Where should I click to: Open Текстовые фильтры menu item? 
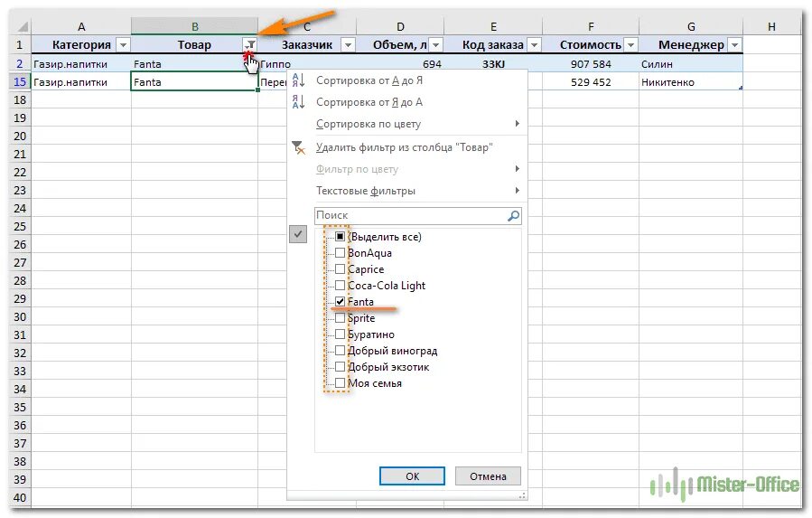tap(407, 191)
